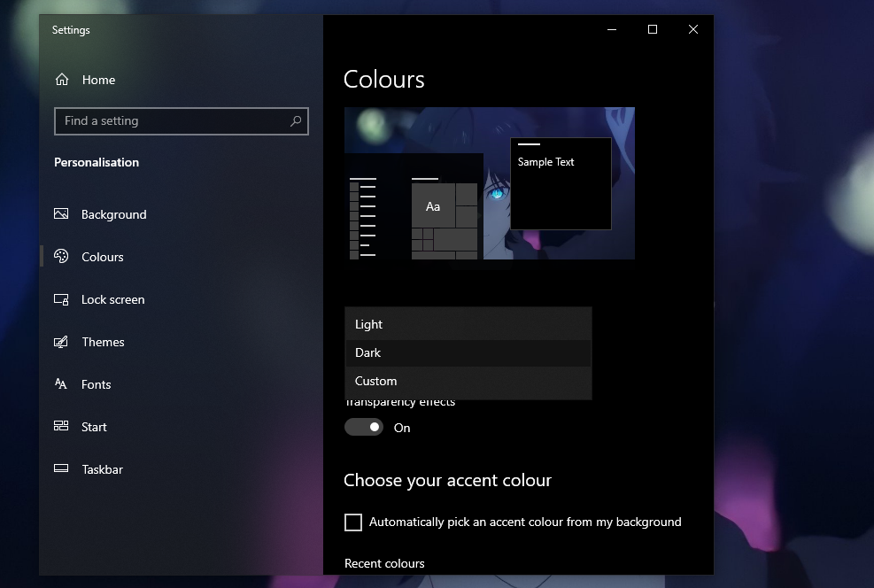874x588 pixels.
Task: Click the Themes brush icon
Action: (x=61, y=342)
